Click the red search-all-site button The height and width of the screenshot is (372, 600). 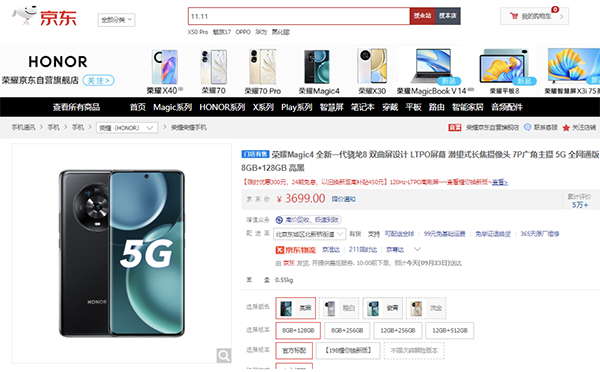click(x=422, y=16)
